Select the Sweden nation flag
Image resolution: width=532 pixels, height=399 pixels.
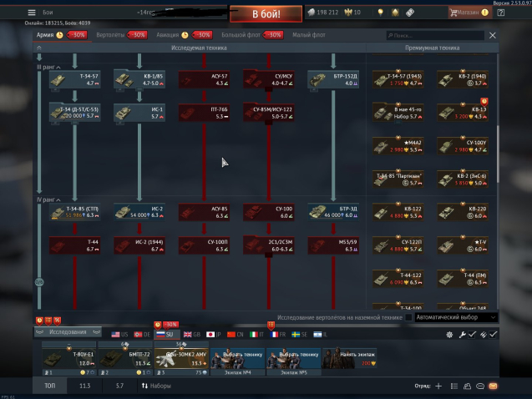298,333
